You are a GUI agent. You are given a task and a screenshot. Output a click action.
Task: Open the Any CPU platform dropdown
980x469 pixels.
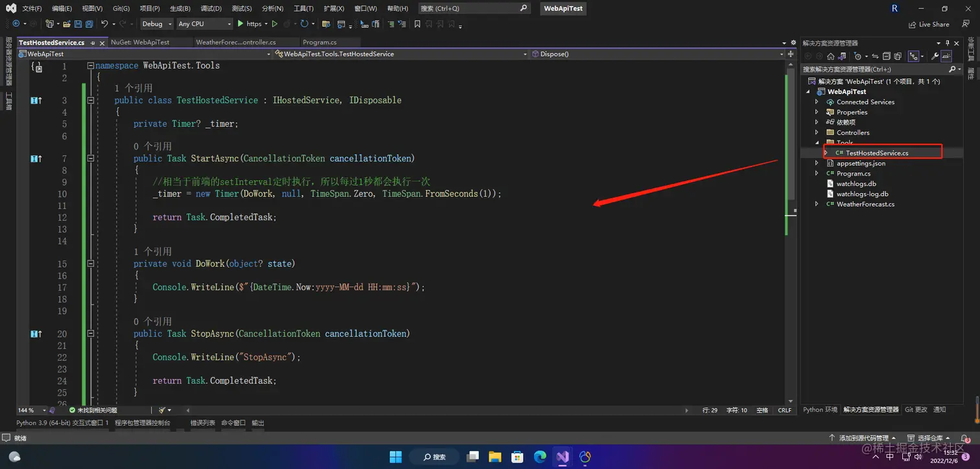tap(204, 24)
